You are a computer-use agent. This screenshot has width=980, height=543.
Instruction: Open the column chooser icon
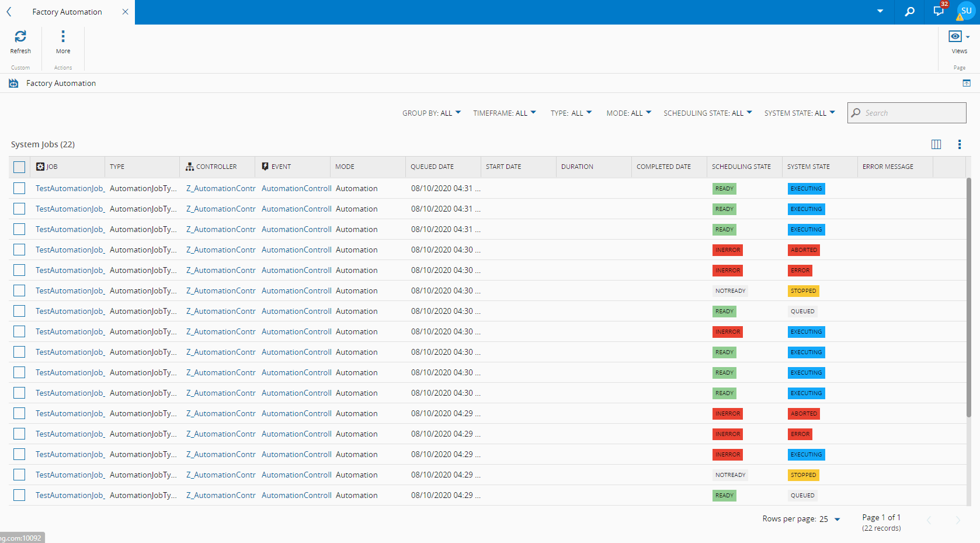(x=936, y=144)
